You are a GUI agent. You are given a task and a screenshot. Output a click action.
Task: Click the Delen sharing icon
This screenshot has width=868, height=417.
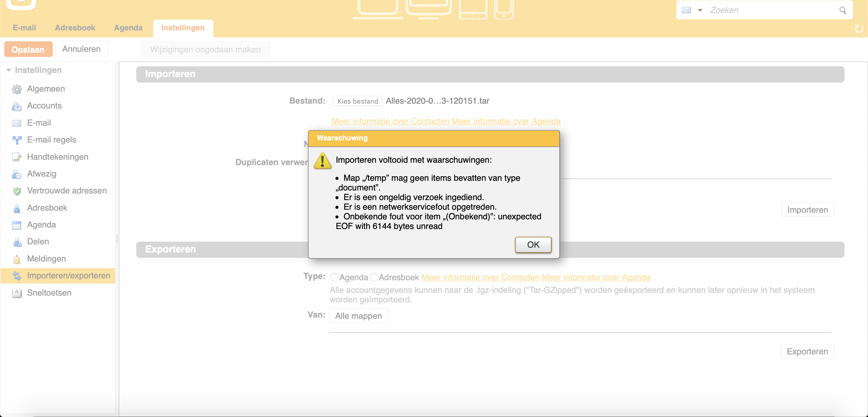click(x=17, y=242)
